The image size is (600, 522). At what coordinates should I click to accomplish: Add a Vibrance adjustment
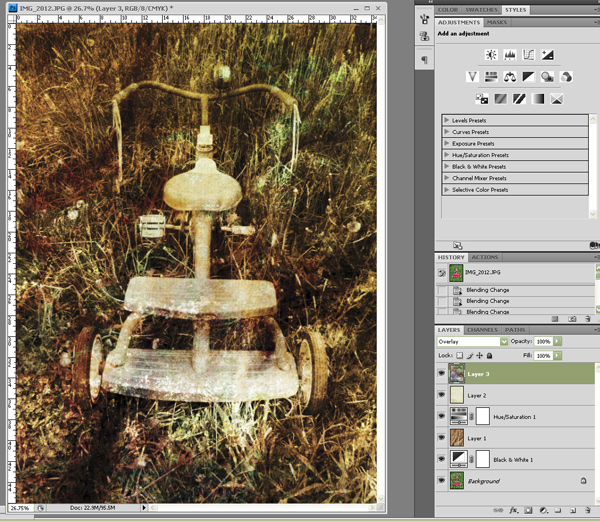[x=472, y=77]
